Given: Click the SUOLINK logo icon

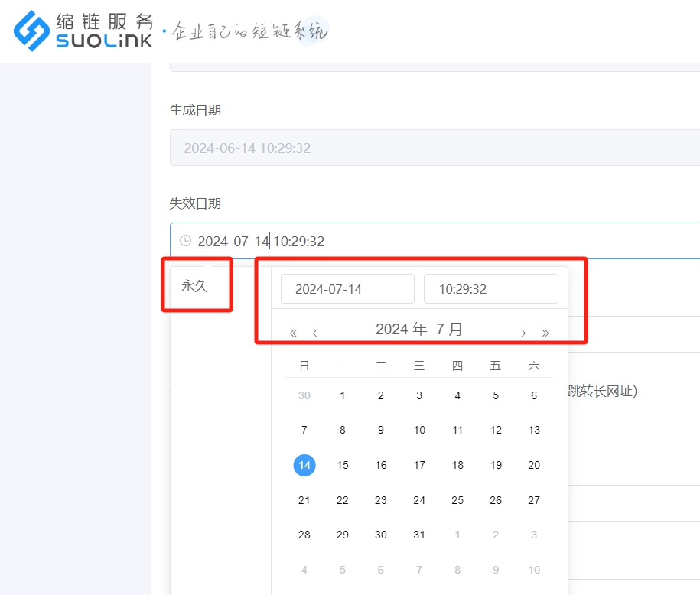Looking at the screenshot, I should [31, 31].
